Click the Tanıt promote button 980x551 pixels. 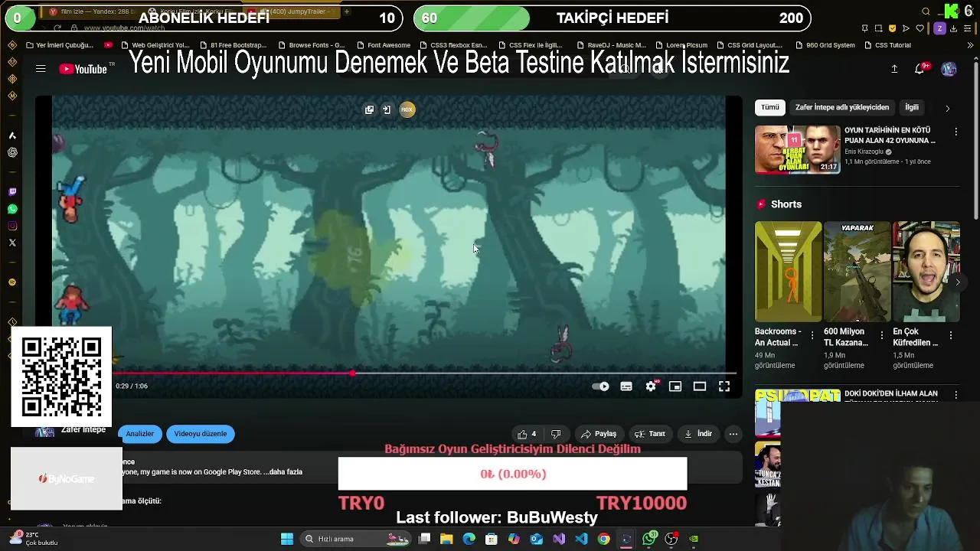[x=650, y=434]
